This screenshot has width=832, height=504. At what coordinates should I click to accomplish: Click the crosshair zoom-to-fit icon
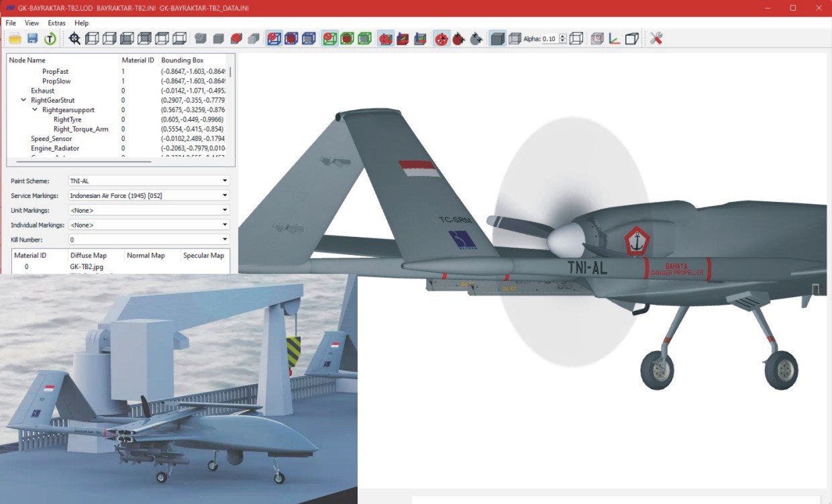click(x=74, y=39)
